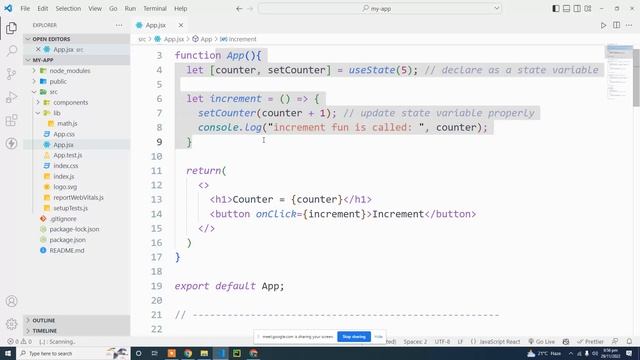This screenshot has width=640, height=360.
Task: Click the Go Live status bar button
Action: 542,342
